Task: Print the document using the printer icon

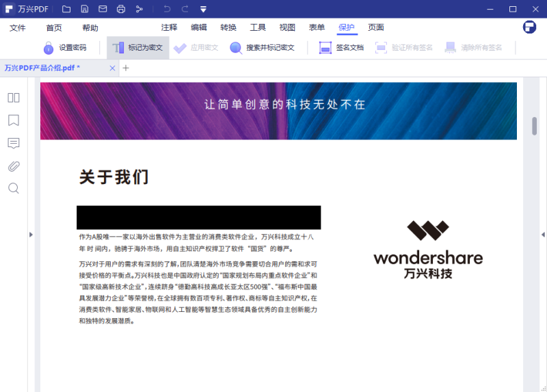Action: pos(121,9)
